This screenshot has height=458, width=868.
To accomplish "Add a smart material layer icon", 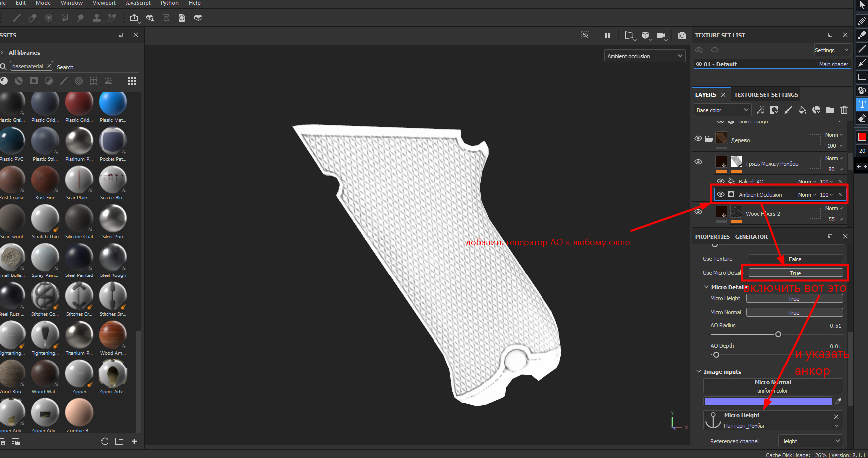I will pyautogui.click(x=816, y=110).
